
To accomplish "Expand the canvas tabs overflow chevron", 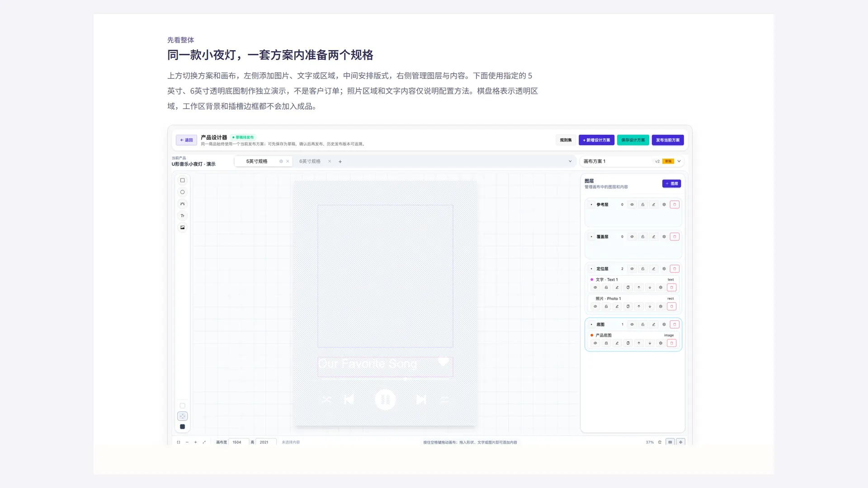I will click(570, 161).
